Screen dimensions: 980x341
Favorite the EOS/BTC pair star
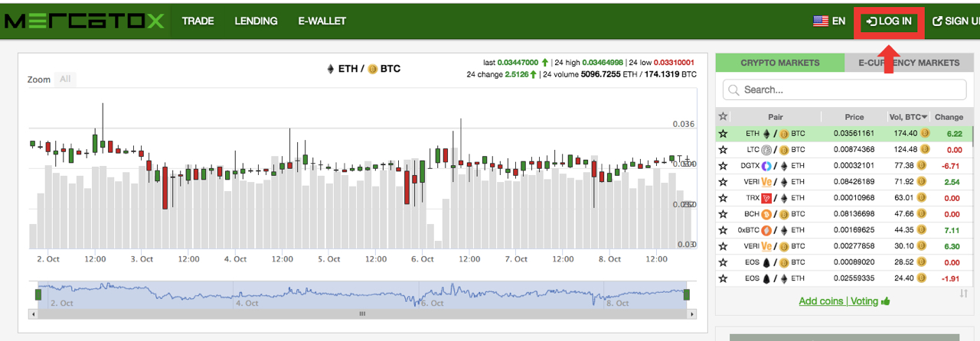(723, 261)
